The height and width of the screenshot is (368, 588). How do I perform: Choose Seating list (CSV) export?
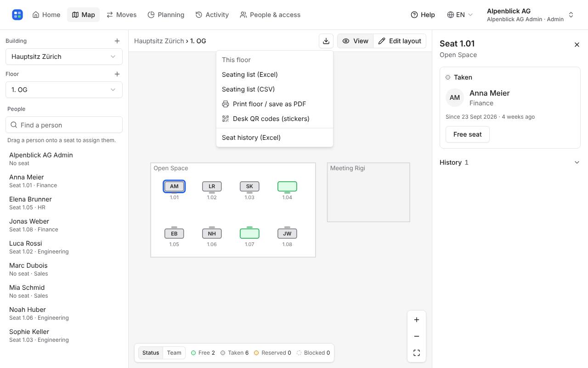tap(275, 89)
